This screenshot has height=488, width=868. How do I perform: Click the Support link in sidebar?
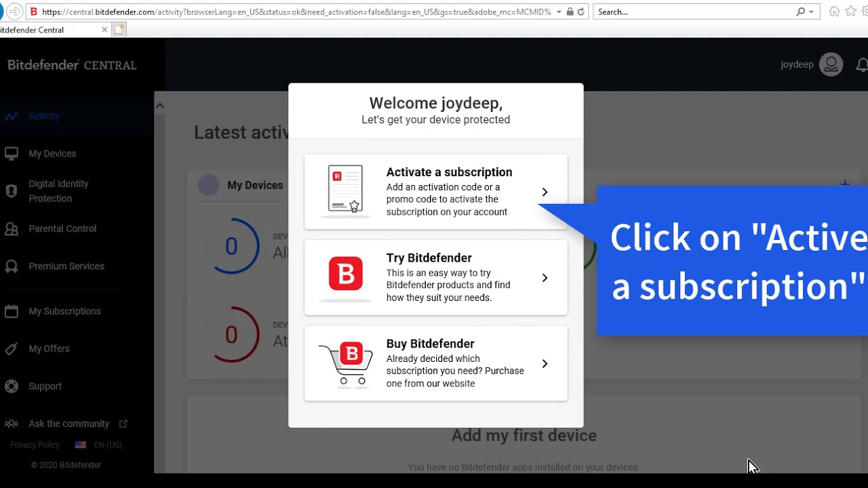(x=45, y=386)
